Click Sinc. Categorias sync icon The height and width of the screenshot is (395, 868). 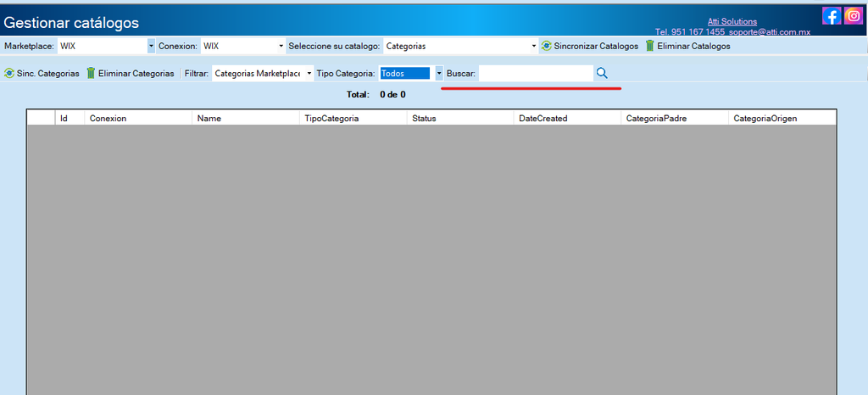point(8,73)
